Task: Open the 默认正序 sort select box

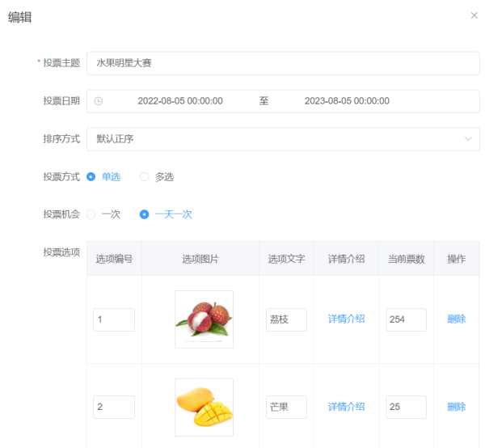Action: pos(283,139)
